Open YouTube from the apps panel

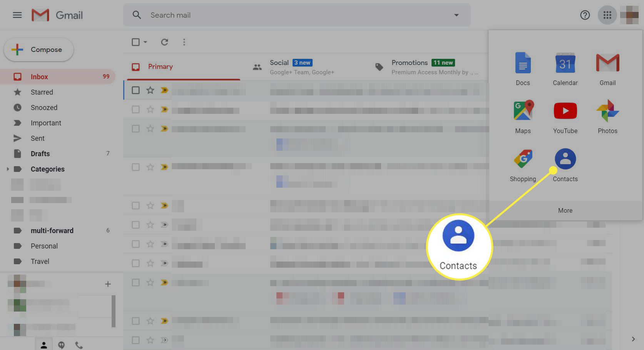click(x=565, y=117)
